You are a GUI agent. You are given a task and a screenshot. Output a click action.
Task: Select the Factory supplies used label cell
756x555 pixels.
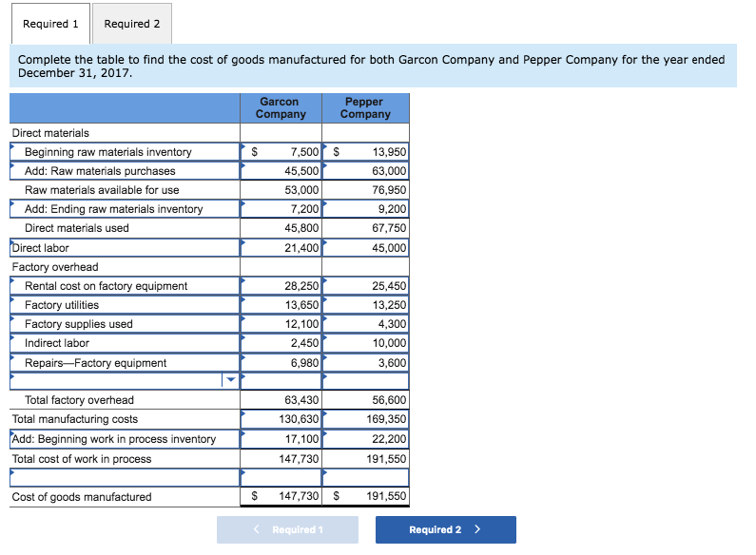coord(125,324)
